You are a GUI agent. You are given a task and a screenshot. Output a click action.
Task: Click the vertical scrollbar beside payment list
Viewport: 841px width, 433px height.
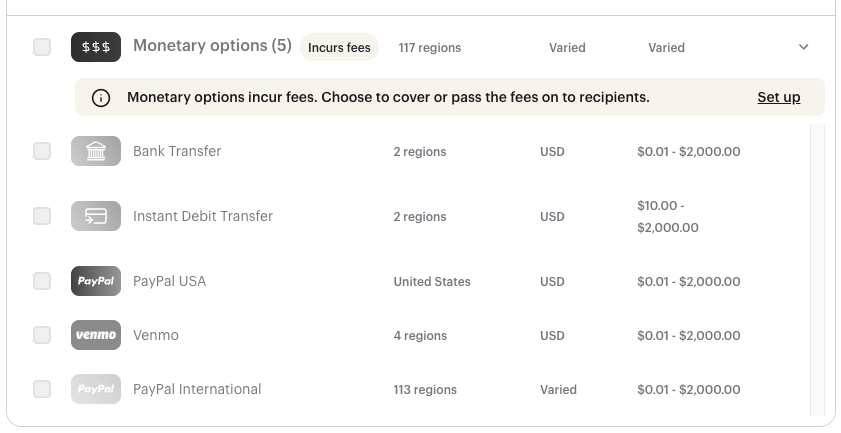click(818, 269)
